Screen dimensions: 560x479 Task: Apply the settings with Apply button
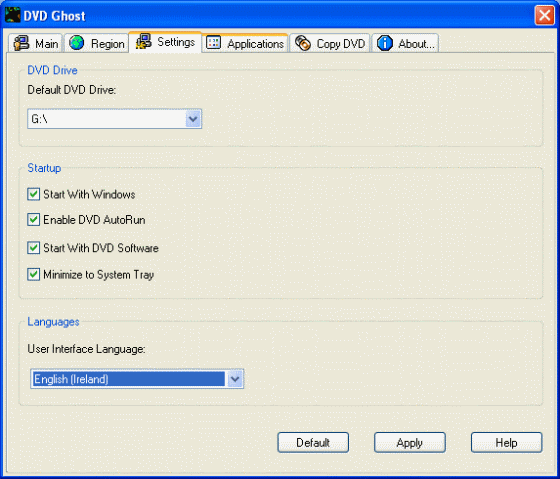tap(410, 443)
